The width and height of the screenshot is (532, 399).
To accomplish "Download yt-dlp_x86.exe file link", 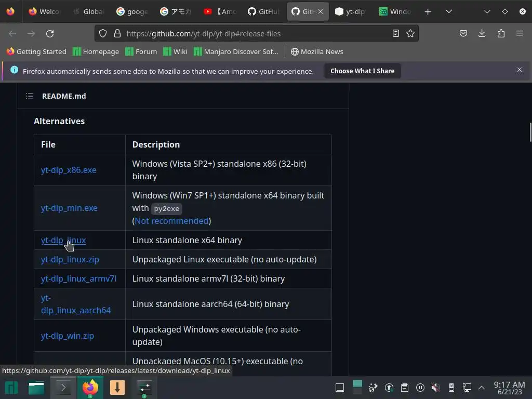I will [x=69, y=170].
